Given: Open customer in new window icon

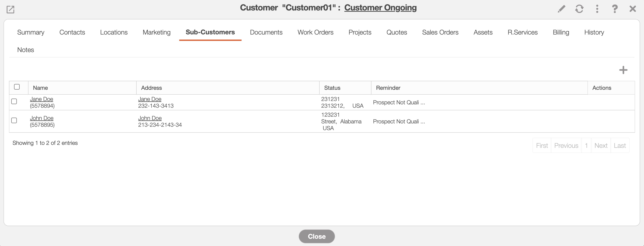Looking at the screenshot, I should [10, 10].
